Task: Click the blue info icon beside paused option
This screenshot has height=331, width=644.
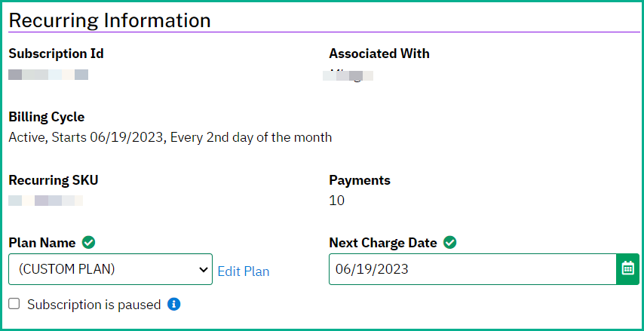Action: pyautogui.click(x=173, y=305)
